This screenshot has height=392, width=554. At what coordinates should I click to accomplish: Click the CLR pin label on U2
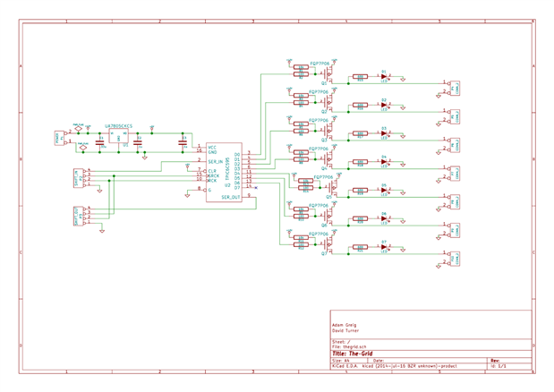(x=212, y=171)
